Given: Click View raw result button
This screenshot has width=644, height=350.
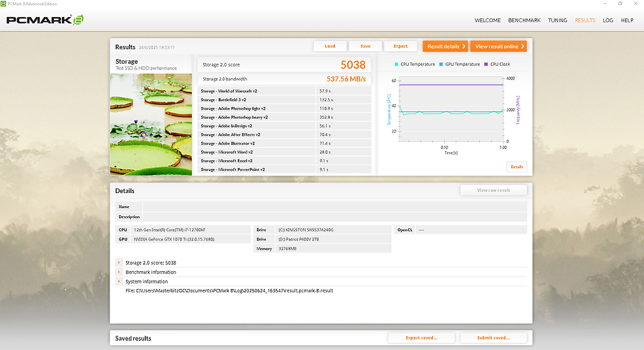Looking at the screenshot, I should pos(494,190).
